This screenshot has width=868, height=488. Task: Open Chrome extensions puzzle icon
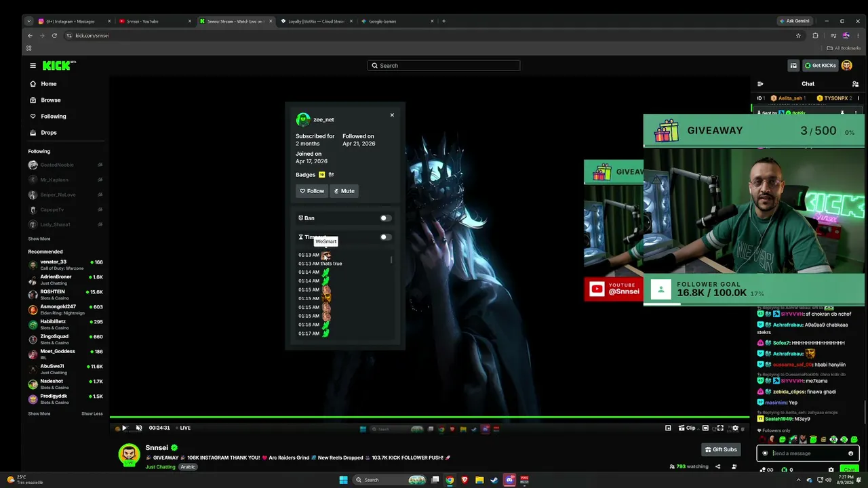coord(815,35)
